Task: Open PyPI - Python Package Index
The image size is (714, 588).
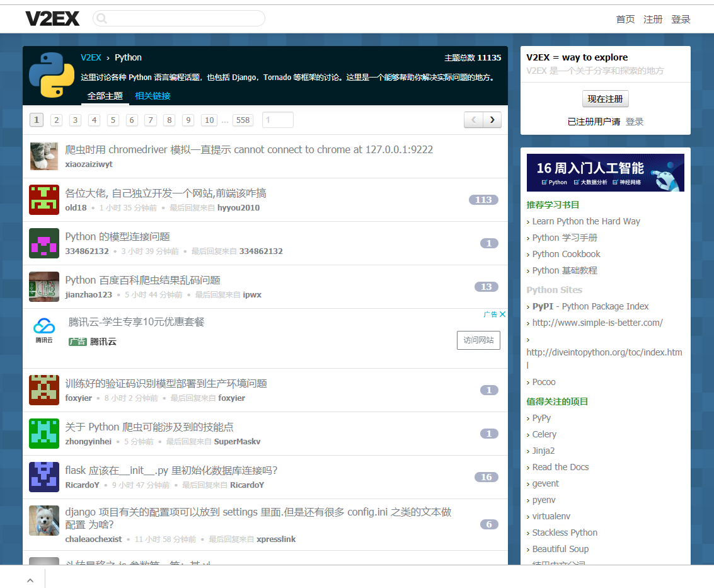Action: (590, 306)
